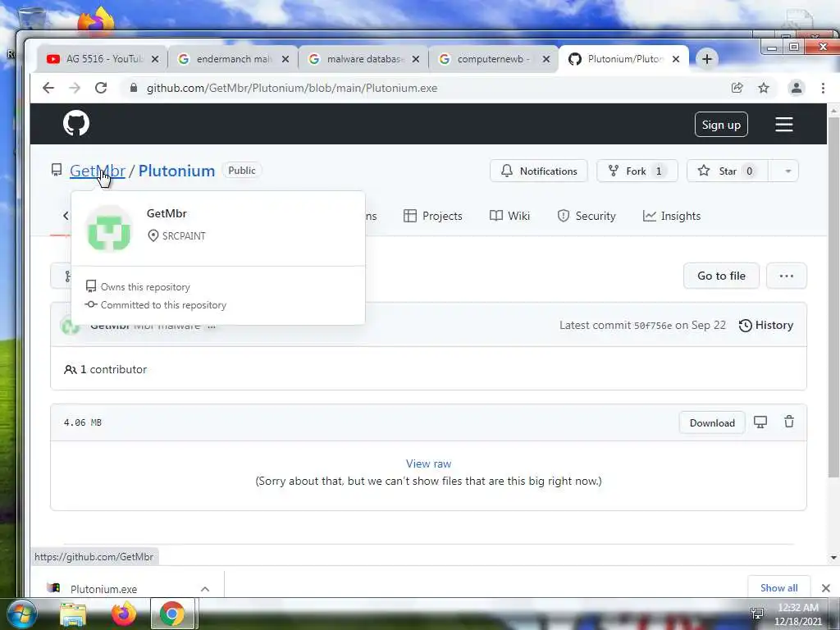
Task: Open the Windows Start menu
Action: 21,614
